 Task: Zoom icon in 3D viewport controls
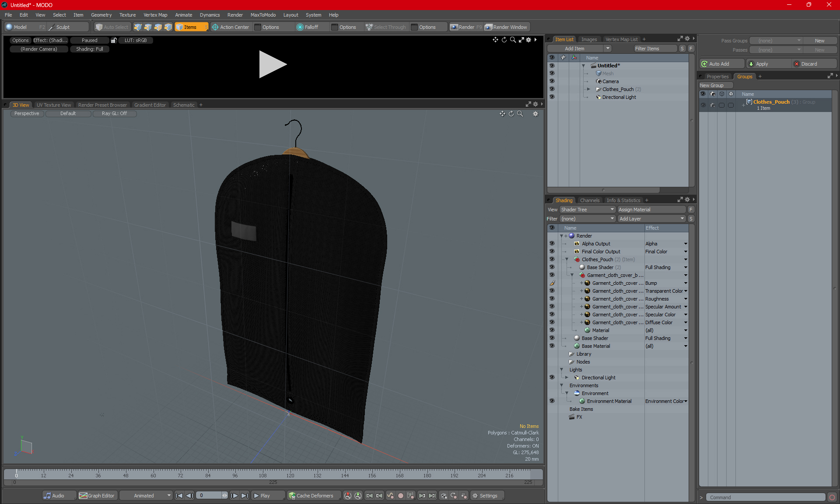(520, 114)
